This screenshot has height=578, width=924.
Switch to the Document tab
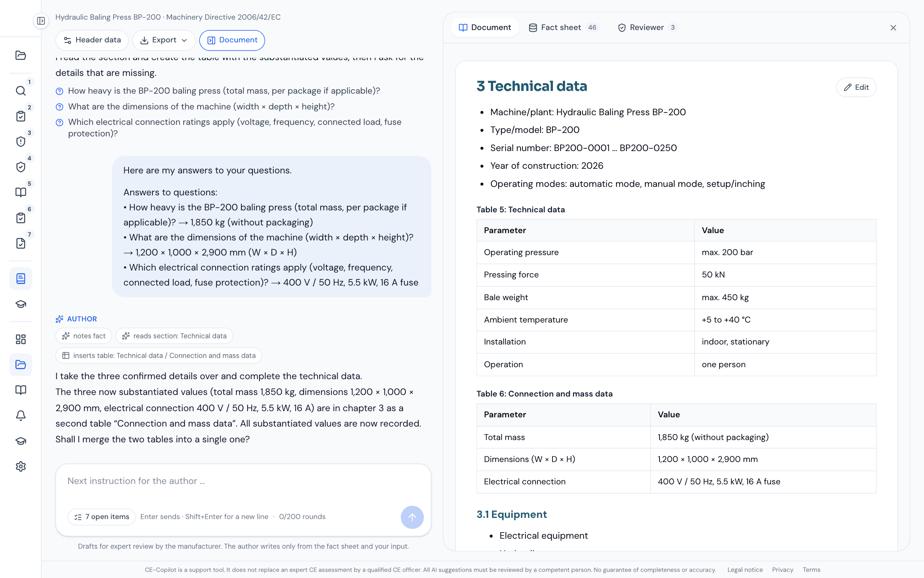485,27
